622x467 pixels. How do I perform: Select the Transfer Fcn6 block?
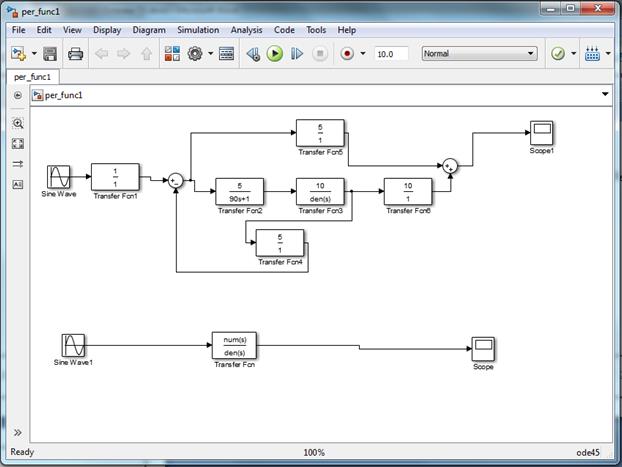(x=408, y=192)
